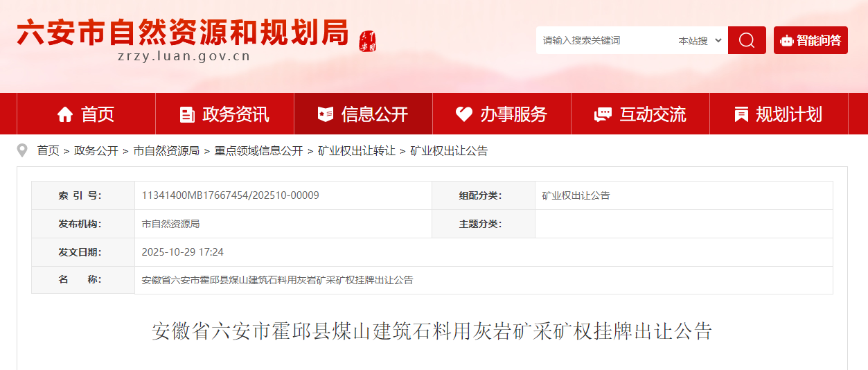Open 矿业权出让转让 breadcrumb link

[x=357, y=151]
